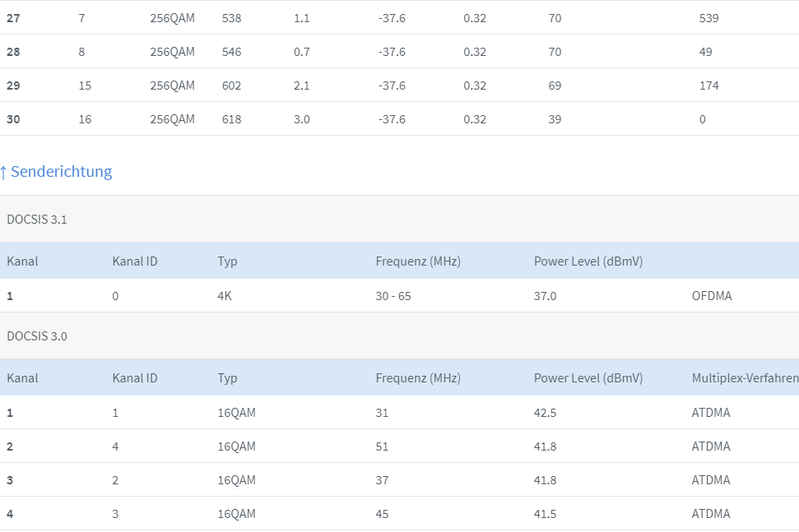The height and width of the screenshot is (532, 799).
Task: Click the Typ header in the DOCSIS 3.0 table
Action: [x=227, y=378]
